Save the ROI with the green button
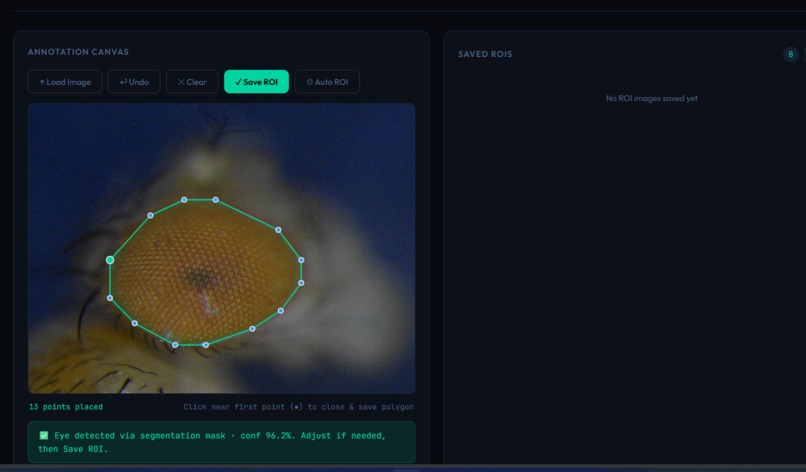Image resolution: width=806 pixels, height=472 pixels. tap(257, 82)
